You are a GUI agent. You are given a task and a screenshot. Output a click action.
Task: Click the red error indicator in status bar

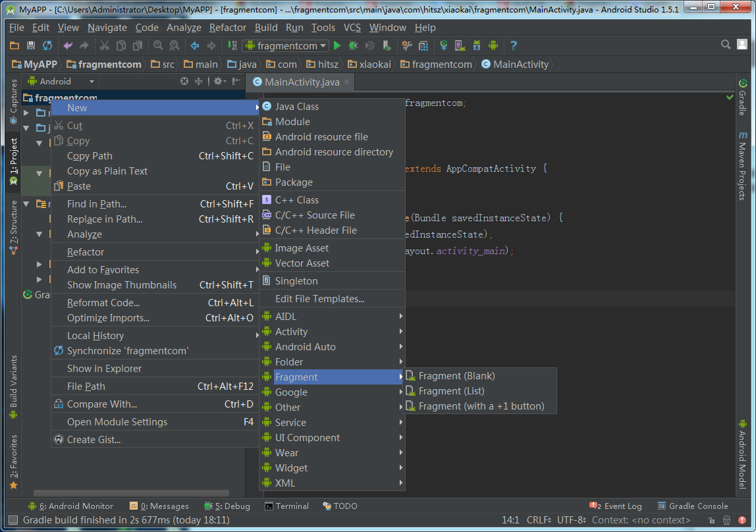[x=742, y=520]
